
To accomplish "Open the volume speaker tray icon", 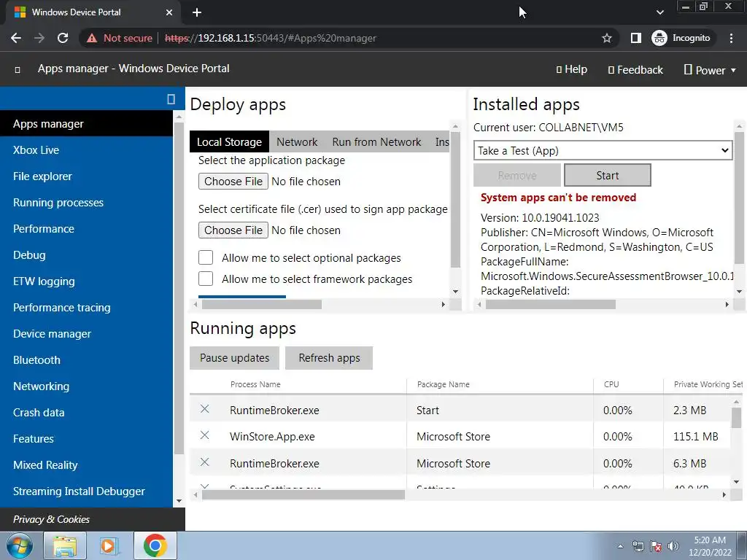I will click(673, 546).
